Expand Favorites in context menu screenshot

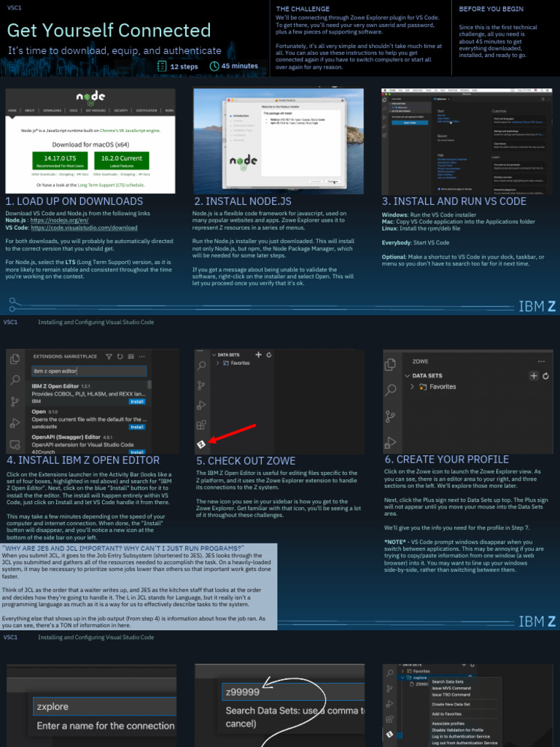click(402, 671)
